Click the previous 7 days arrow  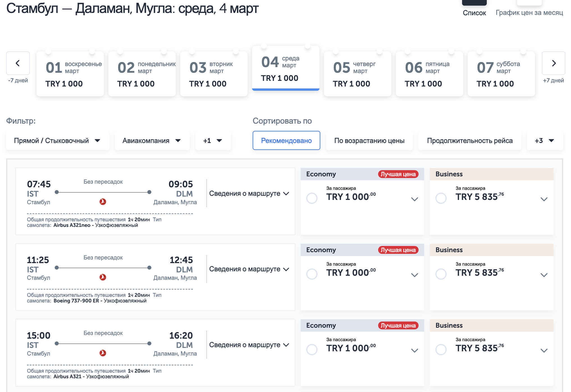[18, 63]
